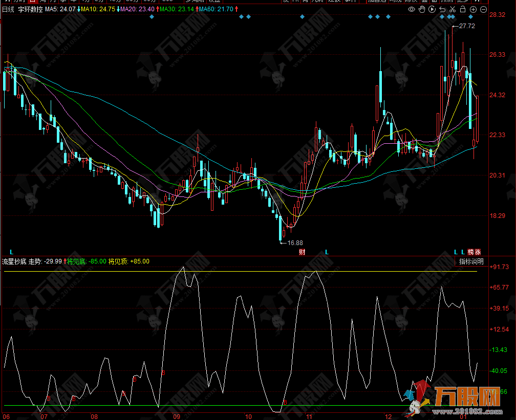516x420 pixels.
Task: Start the circular replay play button
Action: click(x=432, y=9)
